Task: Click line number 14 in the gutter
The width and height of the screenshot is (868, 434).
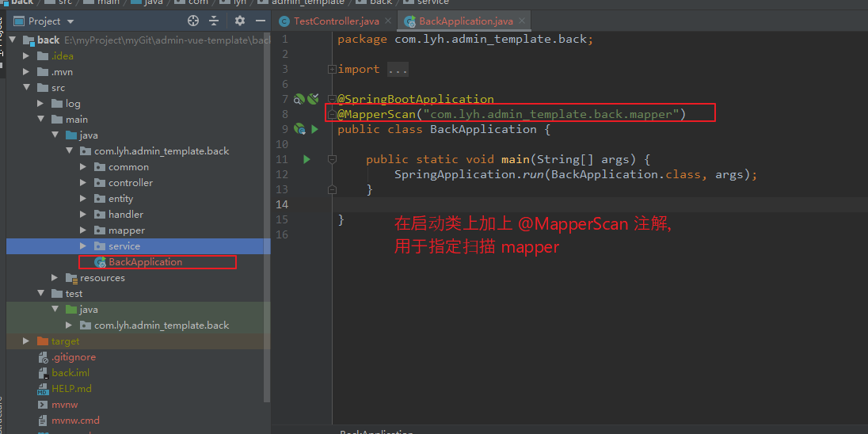Action: pos(282,204)
